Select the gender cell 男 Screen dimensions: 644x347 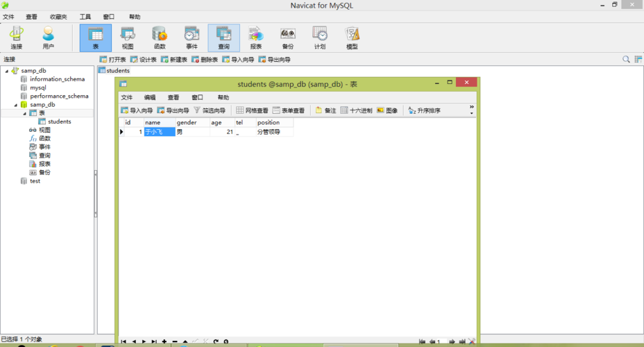(193, 132)
